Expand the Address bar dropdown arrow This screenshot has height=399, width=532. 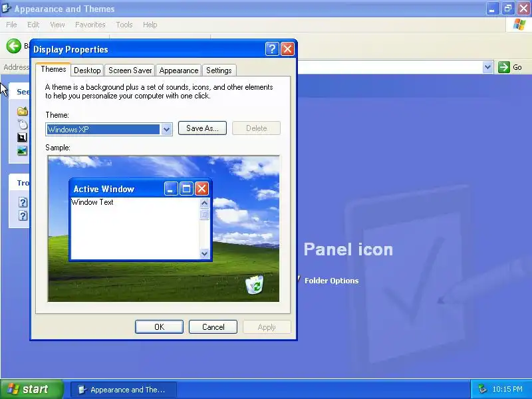pos(487,67)
